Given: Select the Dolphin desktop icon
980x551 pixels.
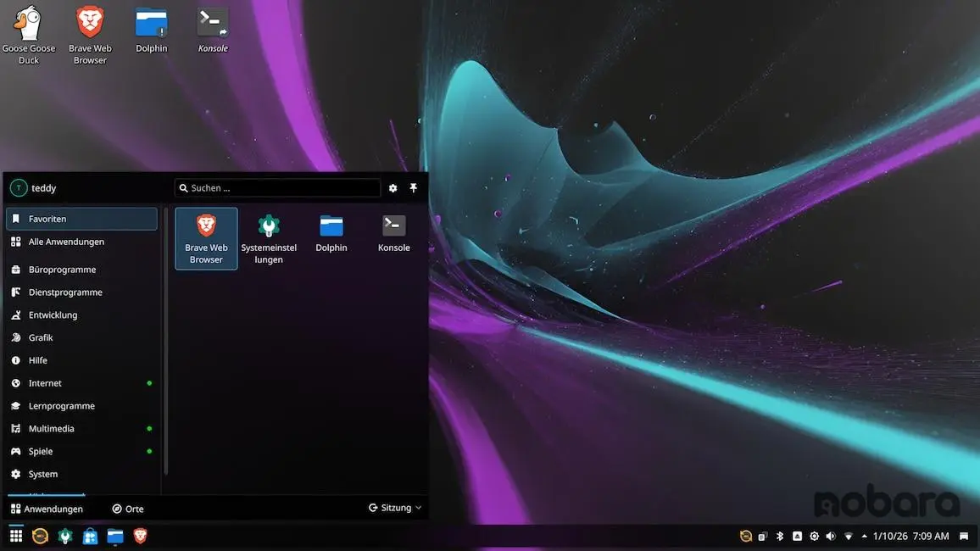Looking at the screenshot, I should (x=151, y=30).
